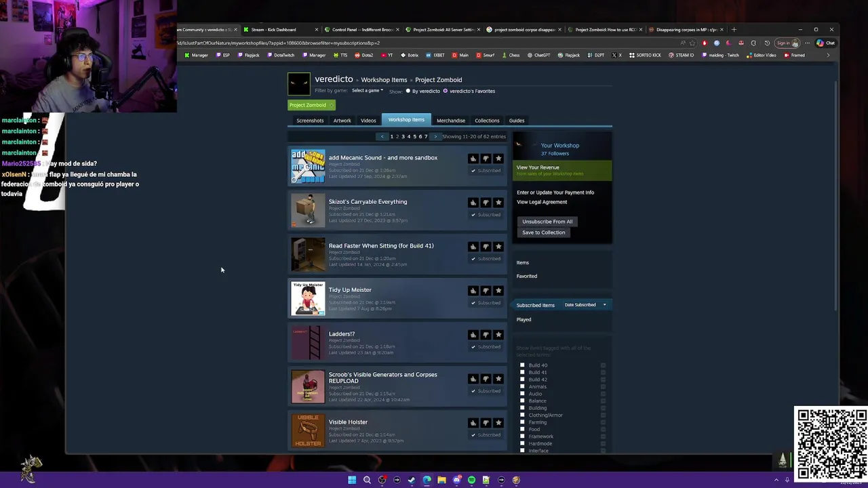Thumbs down Scroob's Visible Generators mod
Viewport: 868px width, 488px height.
pyautogui.click(x=486, y=379)
